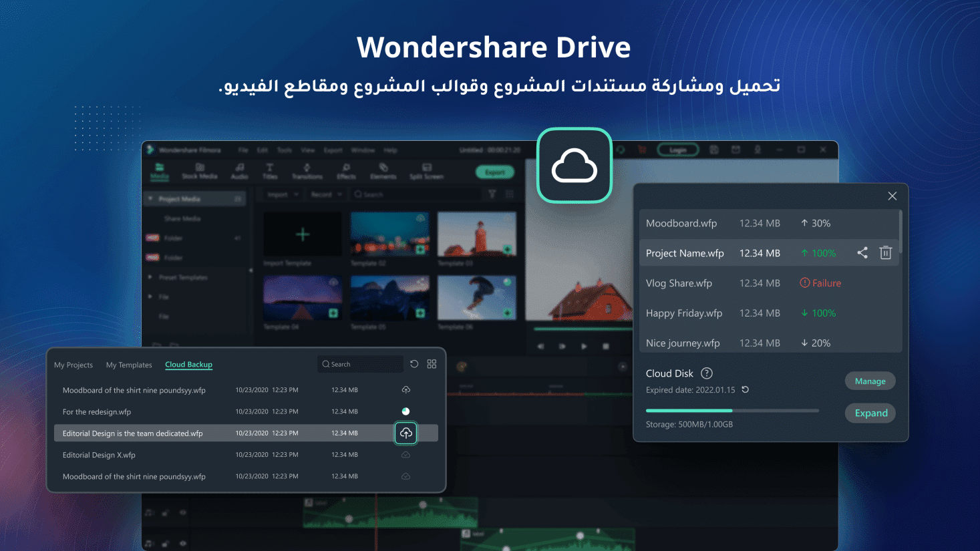
Task: Share the Project Name.wfp file
Action: pyautogui.click(x=862, y=252)
